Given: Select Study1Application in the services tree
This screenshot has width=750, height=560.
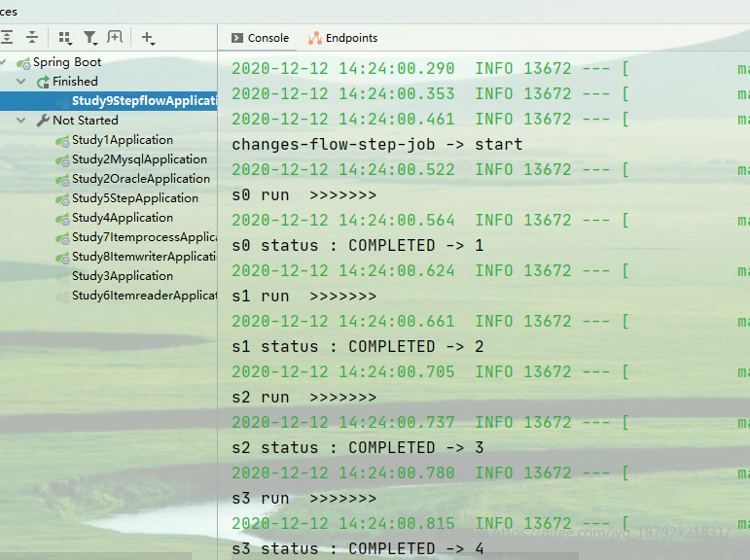Looking at the screenshot, I should click(x=123, y=140).
